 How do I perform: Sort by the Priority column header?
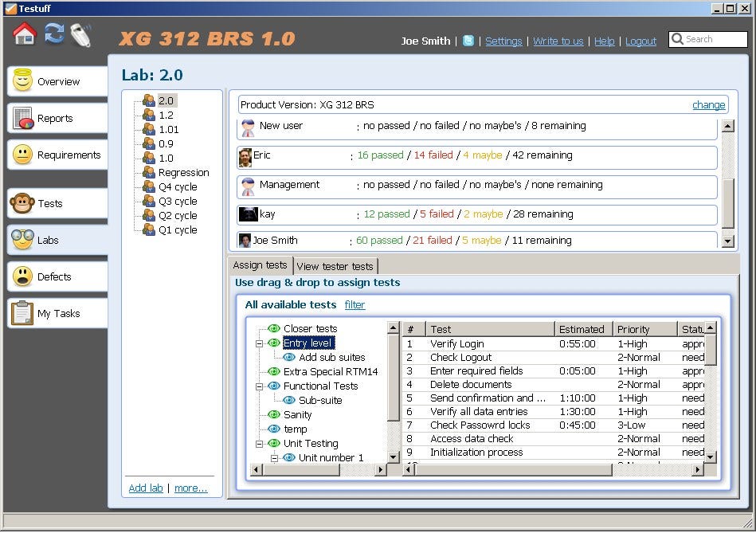pyautogui.click(x=644, y=329)
